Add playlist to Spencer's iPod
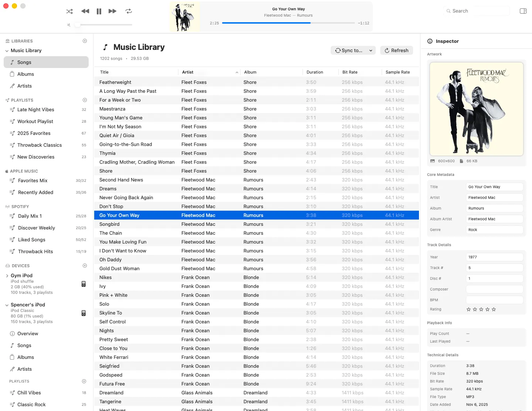This screenshot has height=411, width=532. tap(84, 381)
